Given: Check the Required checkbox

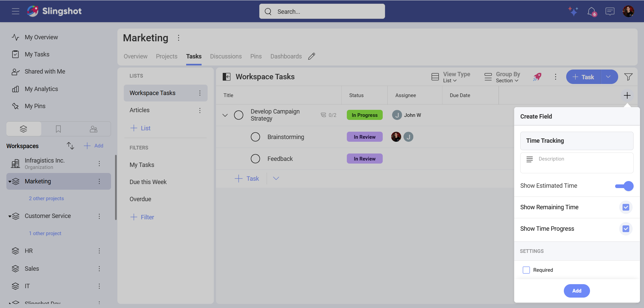Looking at the screenshot, I should point(526,270).
